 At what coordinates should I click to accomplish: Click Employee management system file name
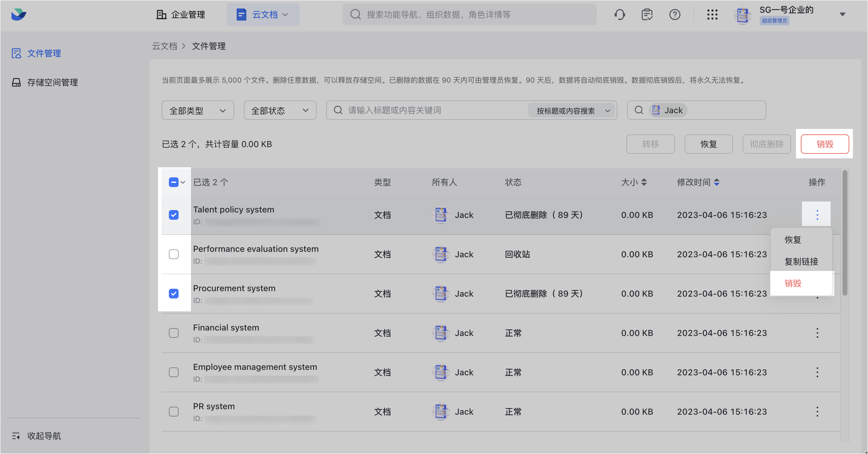click(255, 367)
